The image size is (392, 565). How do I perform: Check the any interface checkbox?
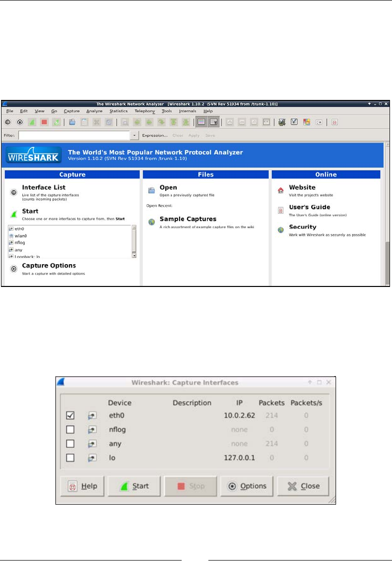point(70,444)
